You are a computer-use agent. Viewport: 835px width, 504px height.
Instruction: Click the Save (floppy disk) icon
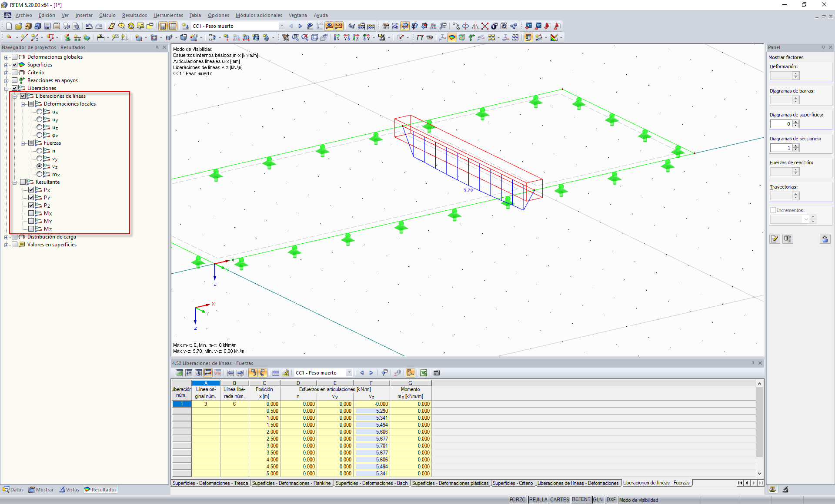tap(47, 26)
